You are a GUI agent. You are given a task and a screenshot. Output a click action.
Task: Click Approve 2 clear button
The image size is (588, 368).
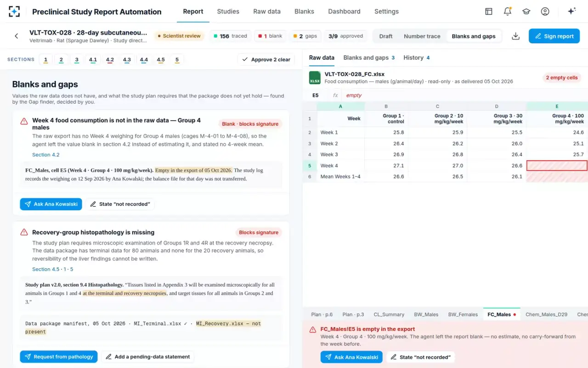tap(266, 59)
